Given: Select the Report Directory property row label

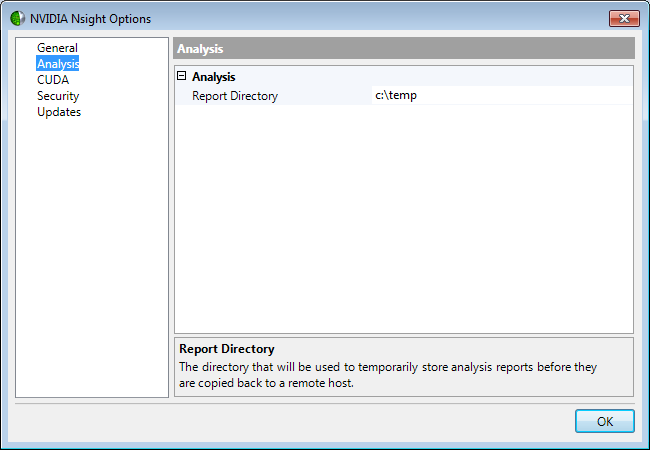Looking at the screenshot, I should pyautogui.click(x=235, y=96).
